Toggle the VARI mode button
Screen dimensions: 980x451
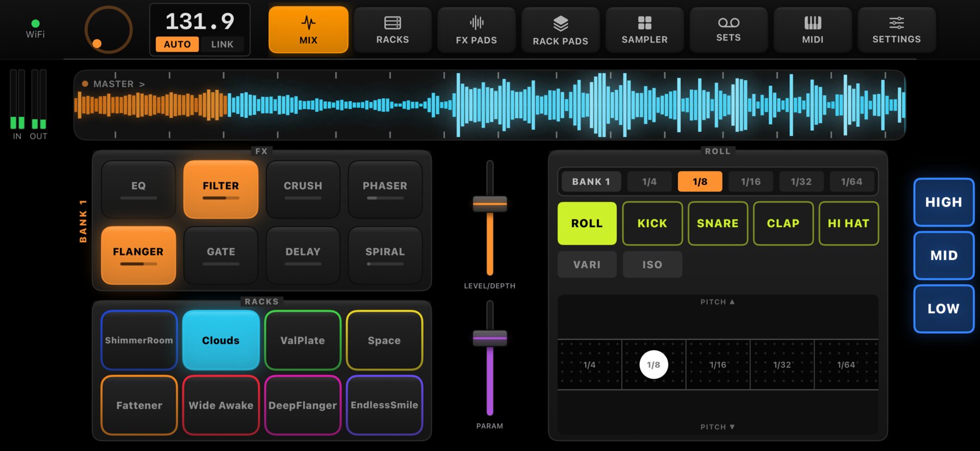click(x=587, y=265)
